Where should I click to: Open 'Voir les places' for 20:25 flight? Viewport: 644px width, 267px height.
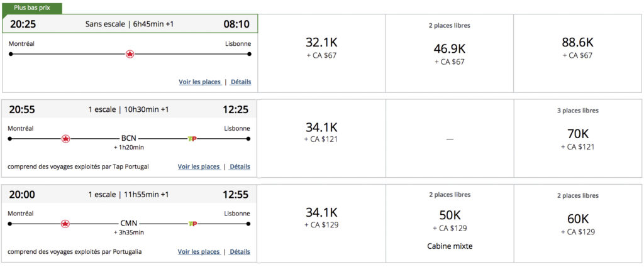(199, 82)
